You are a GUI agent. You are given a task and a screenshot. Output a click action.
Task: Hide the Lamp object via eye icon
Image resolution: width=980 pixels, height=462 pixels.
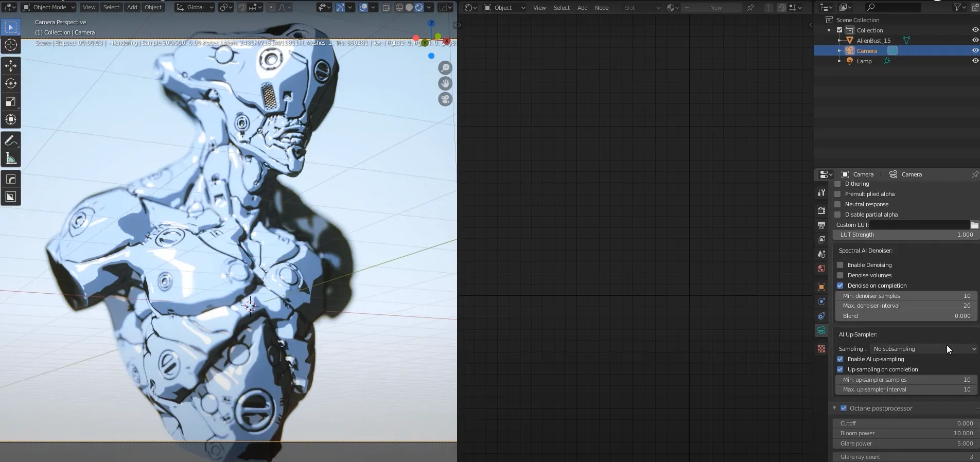[x=975, y=61]
